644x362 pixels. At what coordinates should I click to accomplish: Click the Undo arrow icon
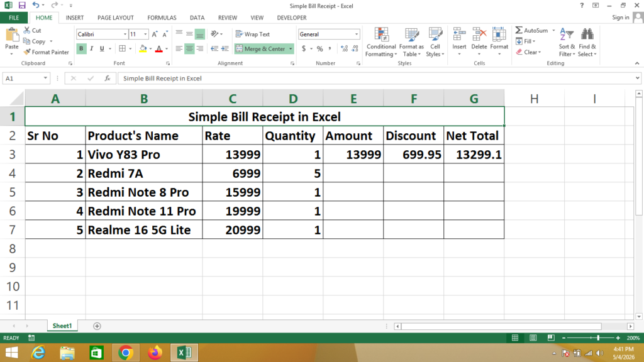coord(36,5)
